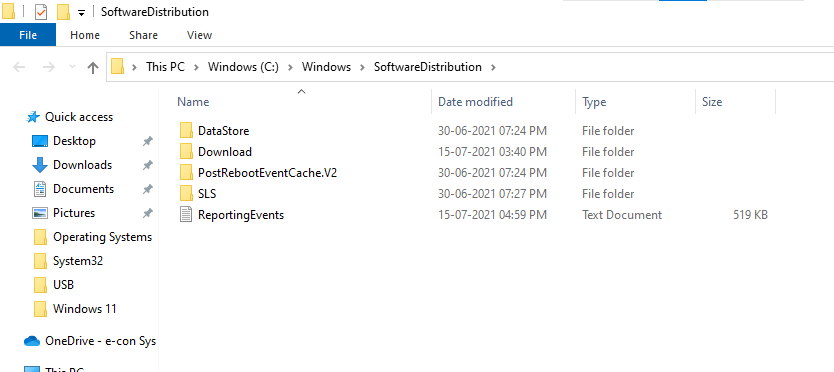Click the New folder icon in quick access toolbar
This screenshot has height=372, width=834.
coord(63,12)
